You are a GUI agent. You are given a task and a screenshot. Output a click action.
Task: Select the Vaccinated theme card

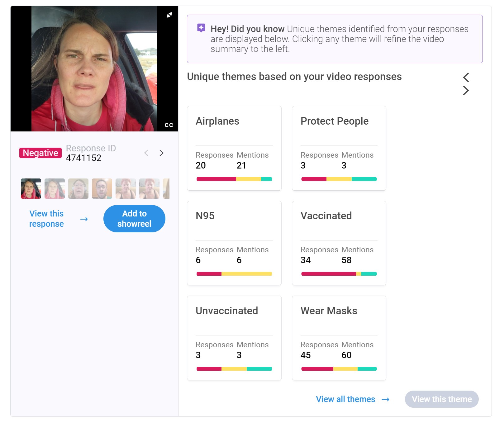point(339,243)
